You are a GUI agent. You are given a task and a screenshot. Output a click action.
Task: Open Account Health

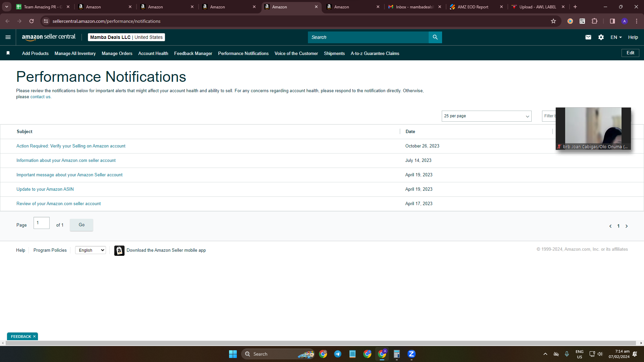coord(153,53)
